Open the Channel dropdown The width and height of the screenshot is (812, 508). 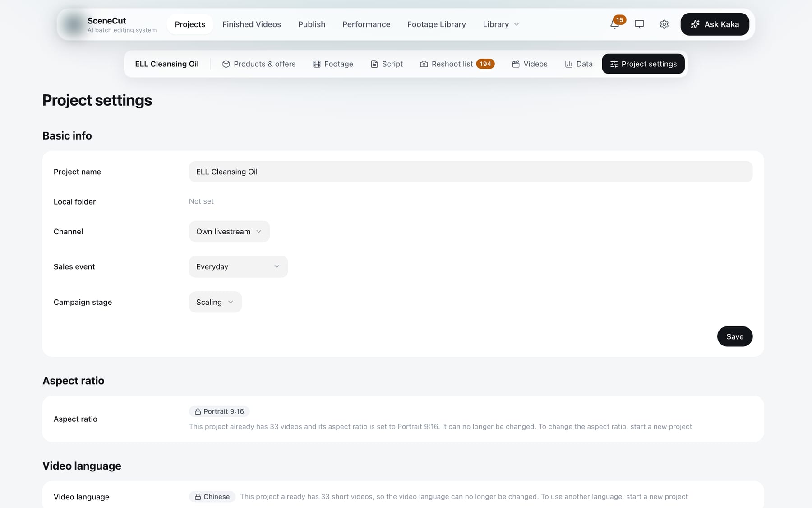tap(229, 232)
